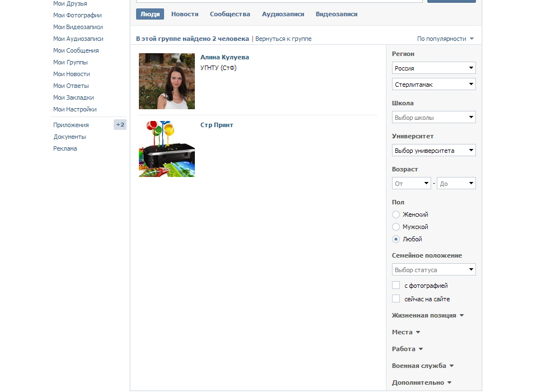Open Алина Кулуева profile photo

click(167, 81)
